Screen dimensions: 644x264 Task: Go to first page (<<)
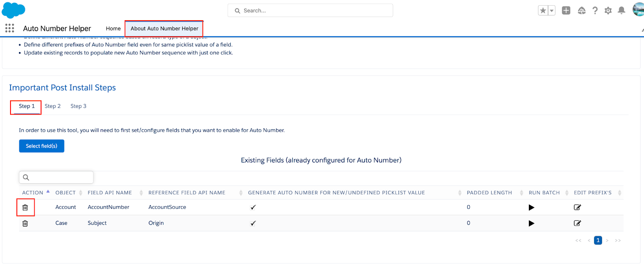(578, 241)
